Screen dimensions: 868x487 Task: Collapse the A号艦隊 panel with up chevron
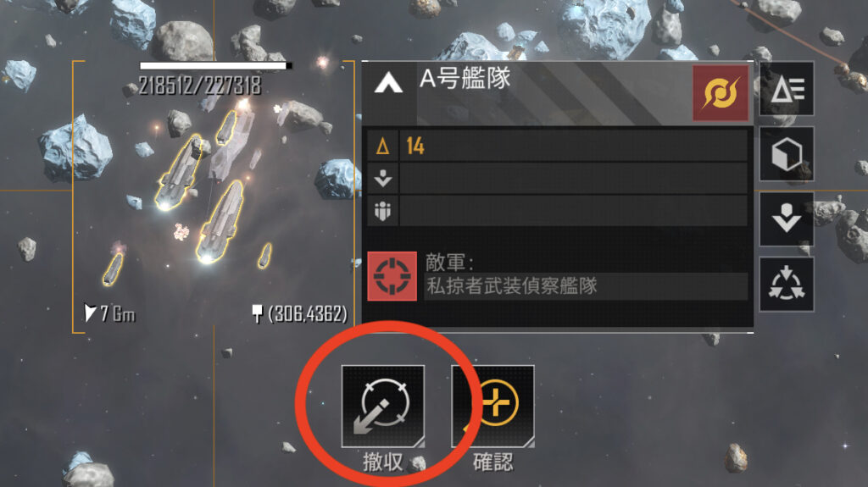click(x=388, y=83)
